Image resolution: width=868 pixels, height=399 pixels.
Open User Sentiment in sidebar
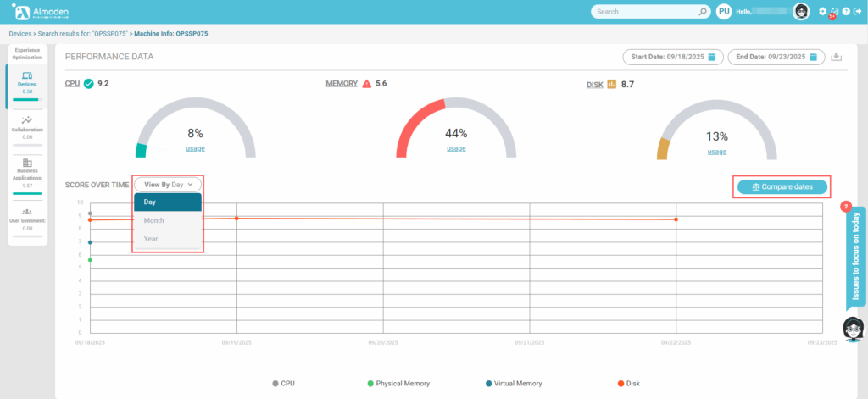point(27,219)
